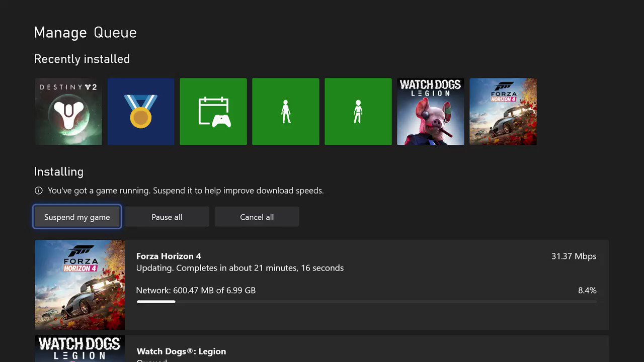The height and width of the screenshot is (362, 644).
Task: Open Watch Dogs Legion recently installed tile
Action: 431,112
